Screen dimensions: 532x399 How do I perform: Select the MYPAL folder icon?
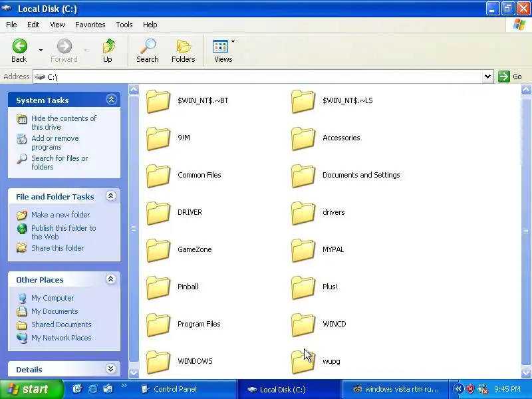303,251
